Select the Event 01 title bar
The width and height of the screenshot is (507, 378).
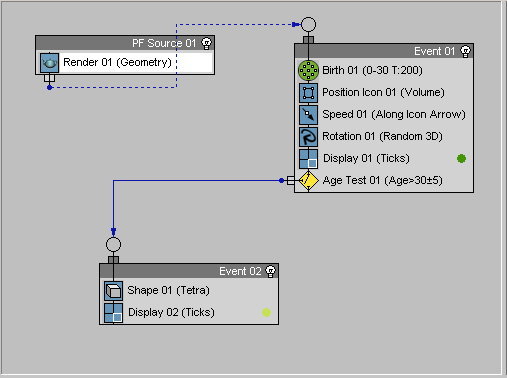point(384,51)
